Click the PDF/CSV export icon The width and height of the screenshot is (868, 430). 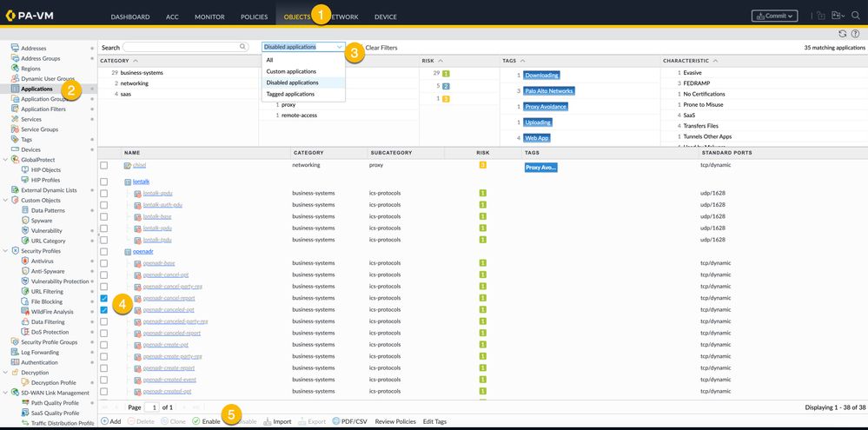(x=336, y=421)
